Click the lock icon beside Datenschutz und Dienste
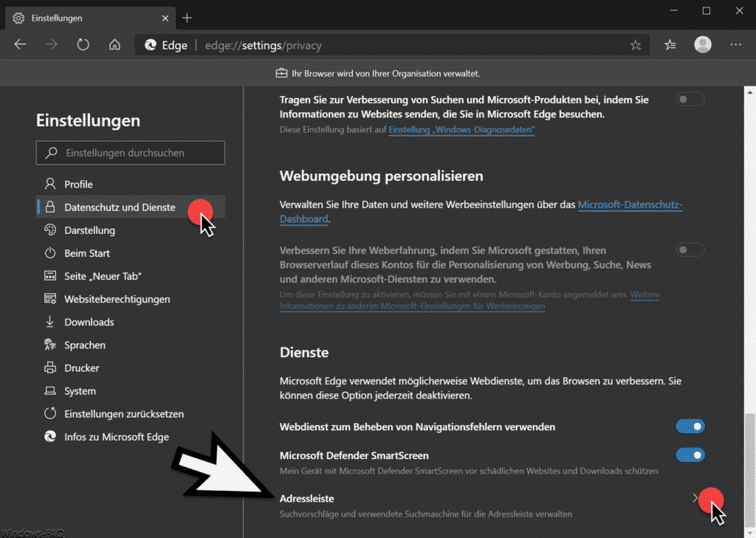 (50, 207)
